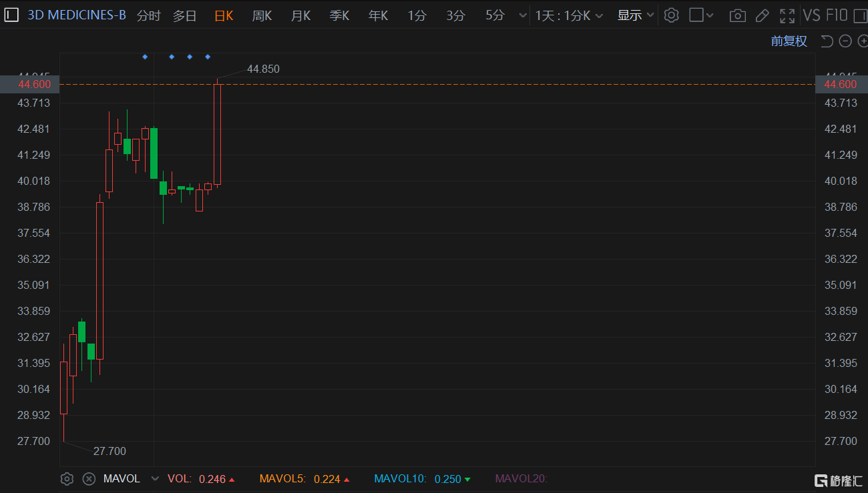Click the 27.700 low price annotation

(110, 451)
